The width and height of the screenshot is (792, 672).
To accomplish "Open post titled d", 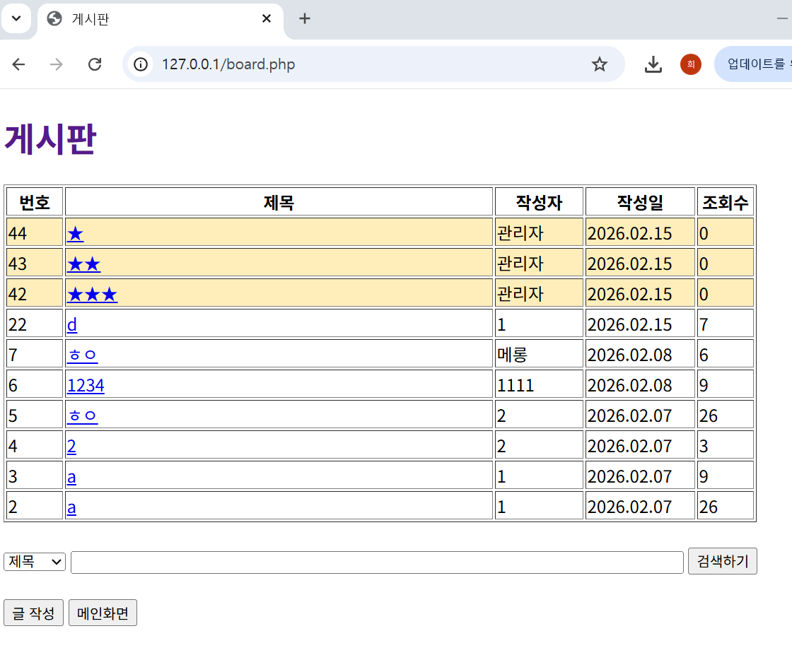I will (72, 324).
